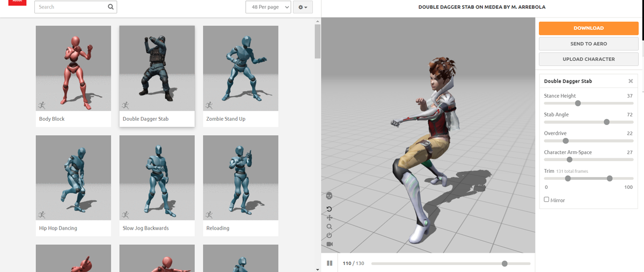The image size is (644, 272).
Task: Adjust the Stab Angle slider handle
Action: (607, 122)
